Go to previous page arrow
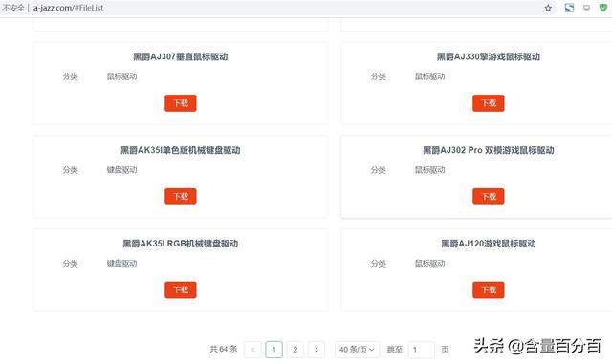612x364 pixels. pyautogui.click(x=252, y=350)
